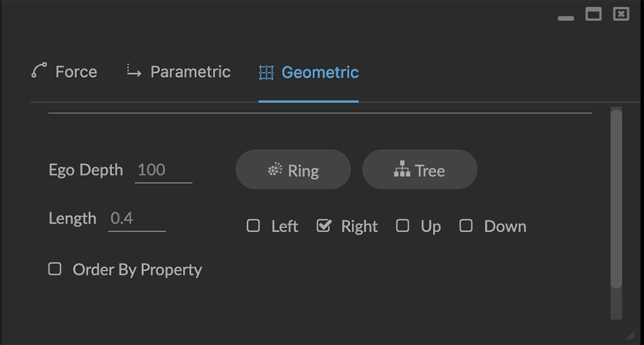Image resolution: width=644 pixels, height=345 pixels.
Task: Apply the Ring layout
Action: click(x=293, y=170)
